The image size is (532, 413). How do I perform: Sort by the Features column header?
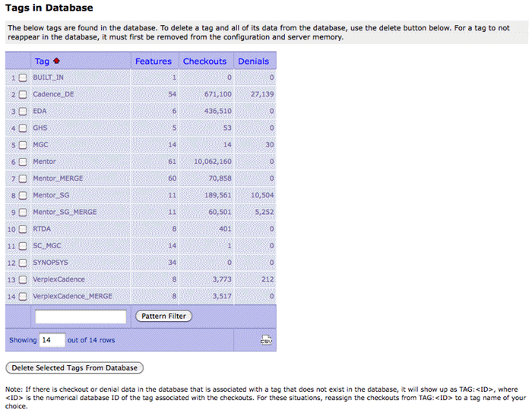pos(154,61)
